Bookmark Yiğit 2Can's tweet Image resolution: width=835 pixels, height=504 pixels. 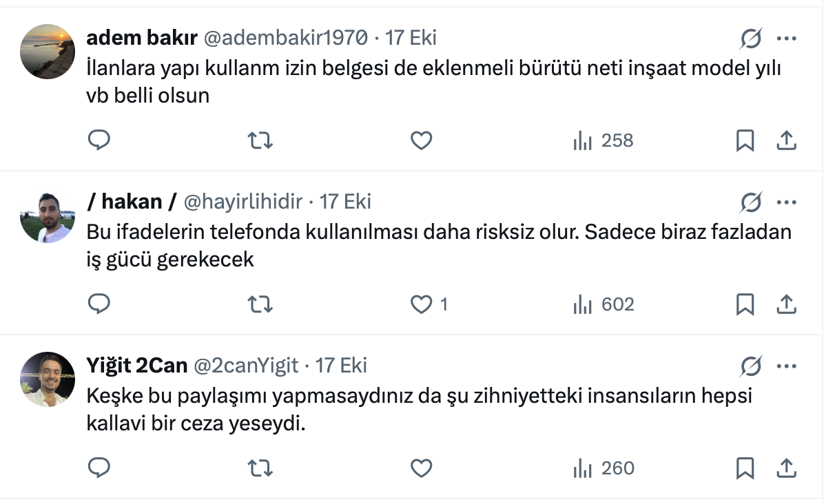pyautogui.click(x=745, y=468)
